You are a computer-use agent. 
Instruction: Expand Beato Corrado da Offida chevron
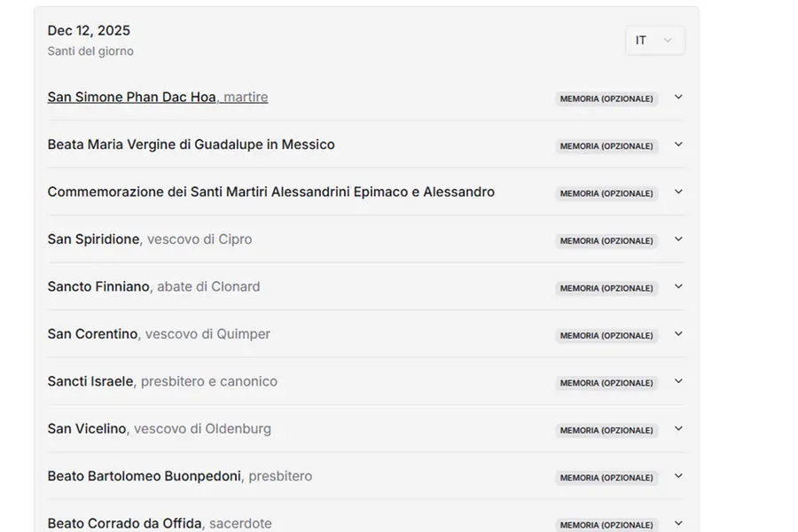tap(678, 524)
